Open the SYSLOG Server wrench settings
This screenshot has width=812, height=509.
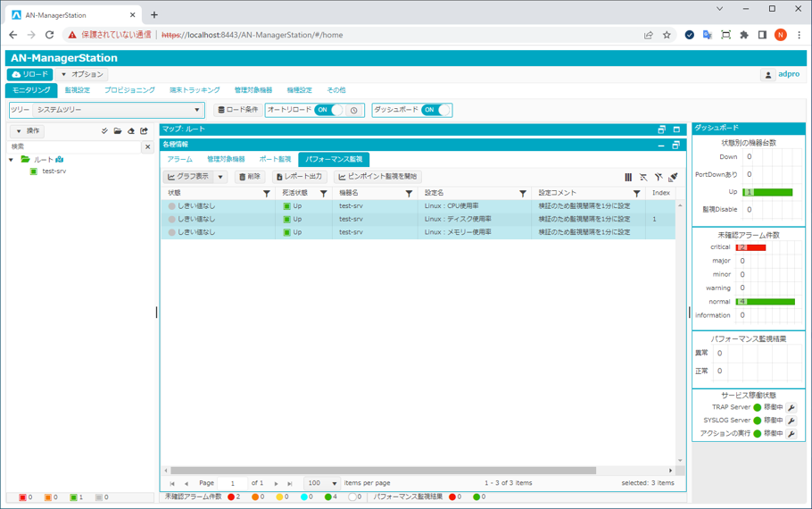click(791, 421)
